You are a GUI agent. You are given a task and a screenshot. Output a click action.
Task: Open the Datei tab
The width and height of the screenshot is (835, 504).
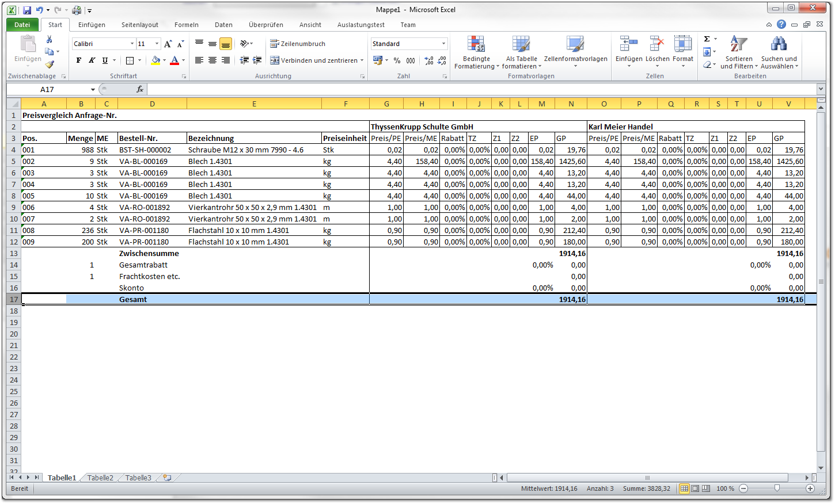point(22,25)
